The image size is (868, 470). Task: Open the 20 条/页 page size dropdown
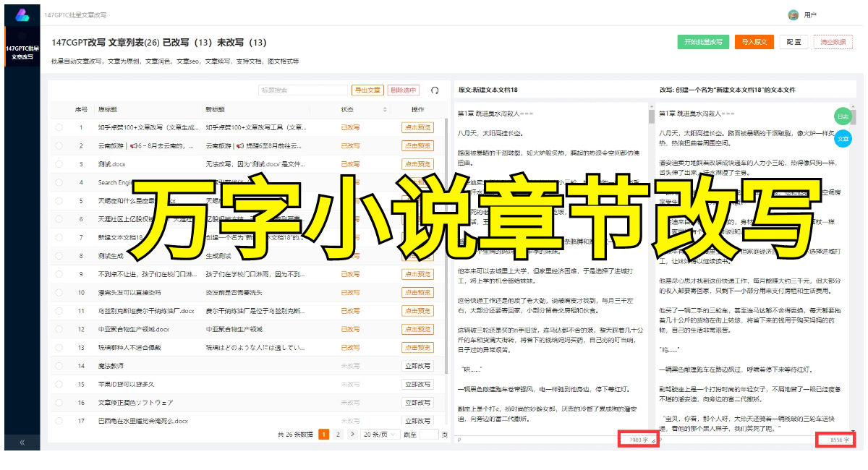(380, 435)
